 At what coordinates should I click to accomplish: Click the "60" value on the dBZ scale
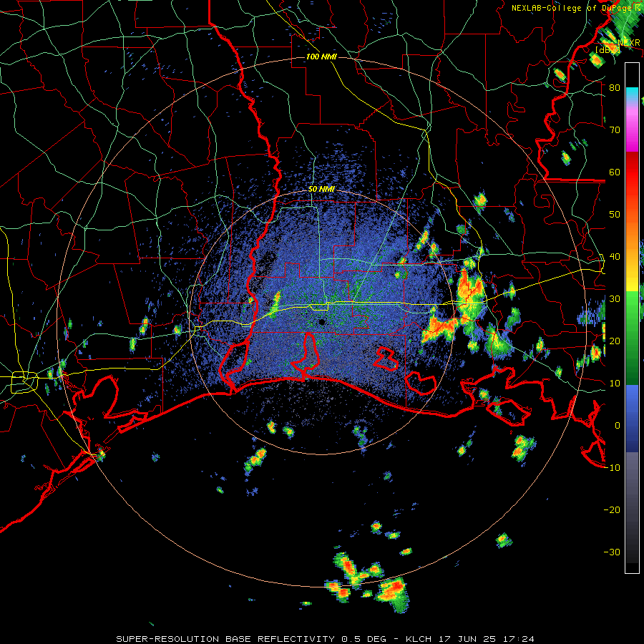point(615,172)
